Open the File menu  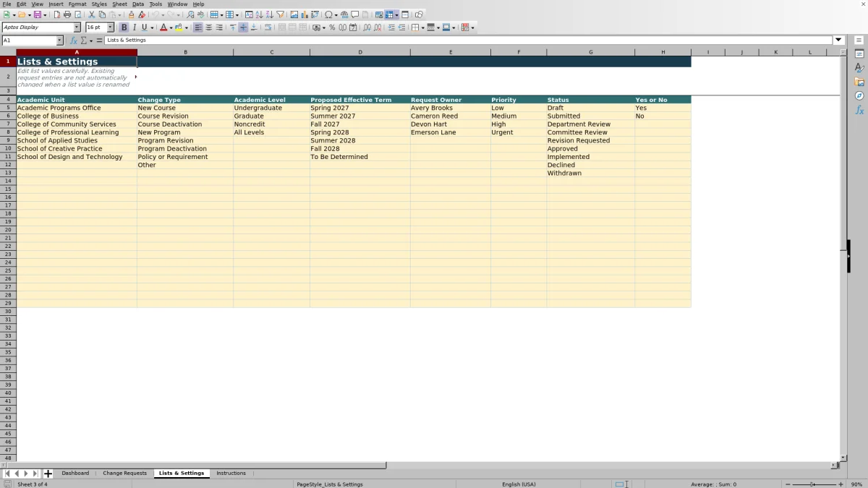[x=7, y=4]
